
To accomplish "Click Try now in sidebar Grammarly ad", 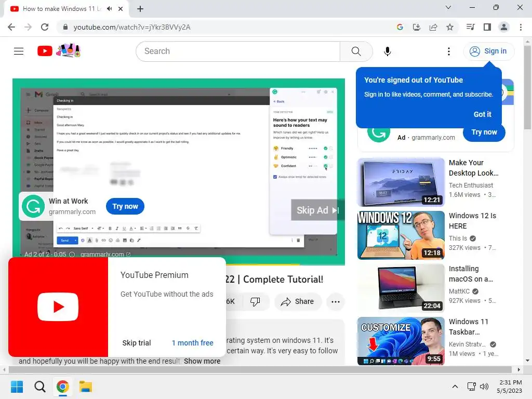I will (x=484, y=132).
